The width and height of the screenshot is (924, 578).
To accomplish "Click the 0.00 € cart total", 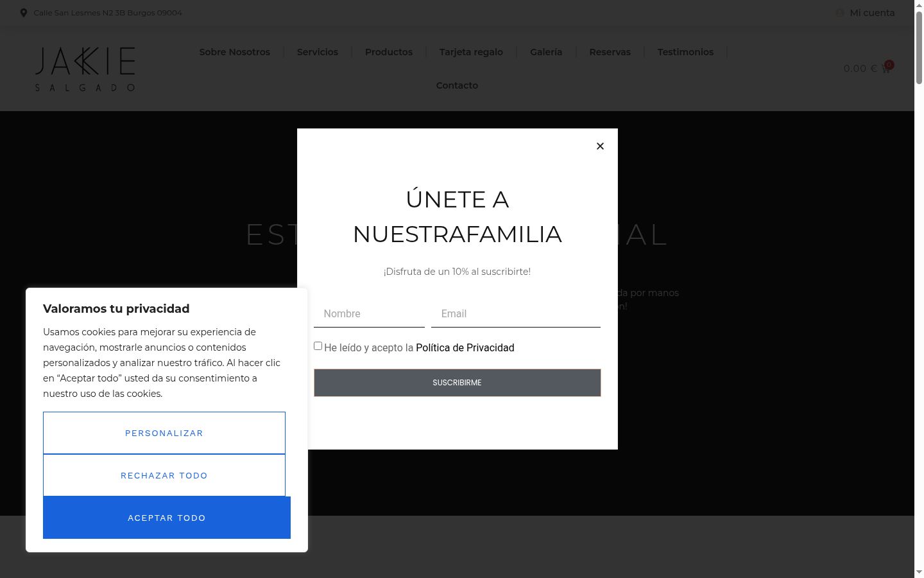I will [x=860, y=69].
